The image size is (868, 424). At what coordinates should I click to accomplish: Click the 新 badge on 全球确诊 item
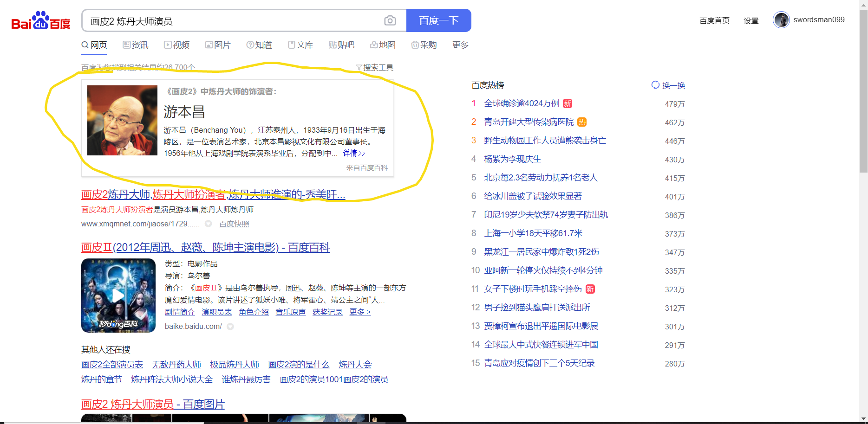[568, 103]
